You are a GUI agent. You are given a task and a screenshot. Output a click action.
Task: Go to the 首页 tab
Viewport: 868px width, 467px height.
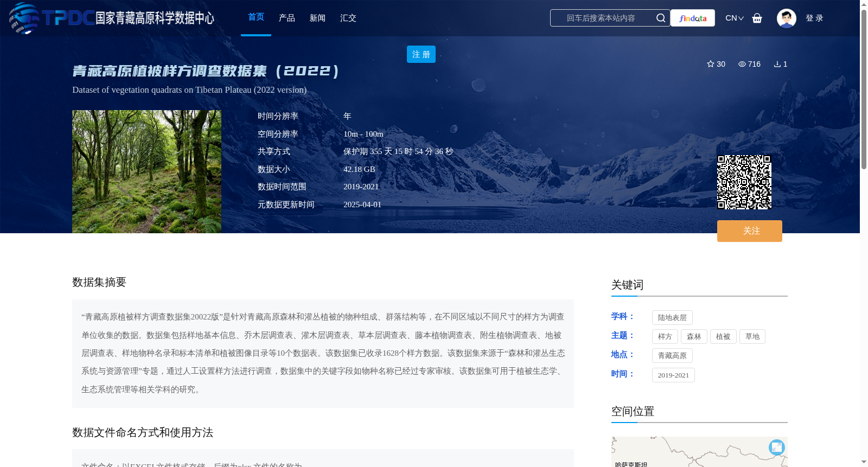tap(256, 17)
